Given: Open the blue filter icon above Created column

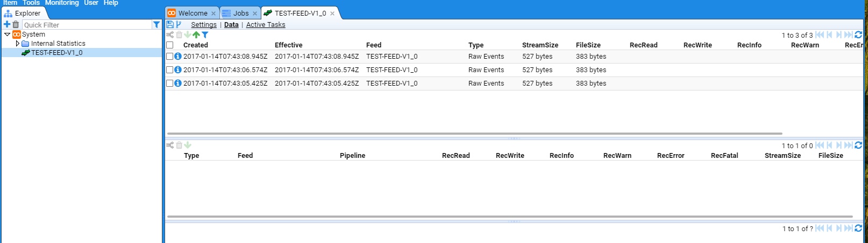Looking at the screenshot, I should (205, 35).
